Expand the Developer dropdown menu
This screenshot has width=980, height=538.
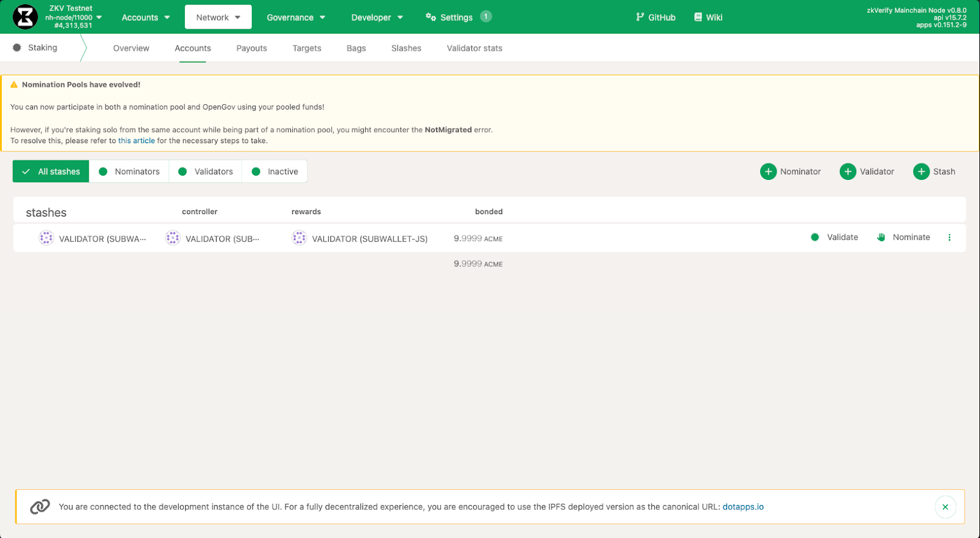pos(377,17)
